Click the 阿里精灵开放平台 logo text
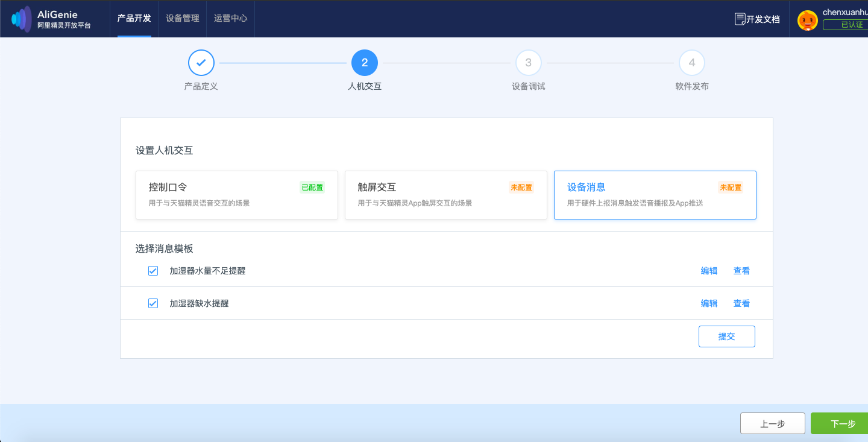Image resolution: width=868 pixels, height=442 pixels. point(64,26)
